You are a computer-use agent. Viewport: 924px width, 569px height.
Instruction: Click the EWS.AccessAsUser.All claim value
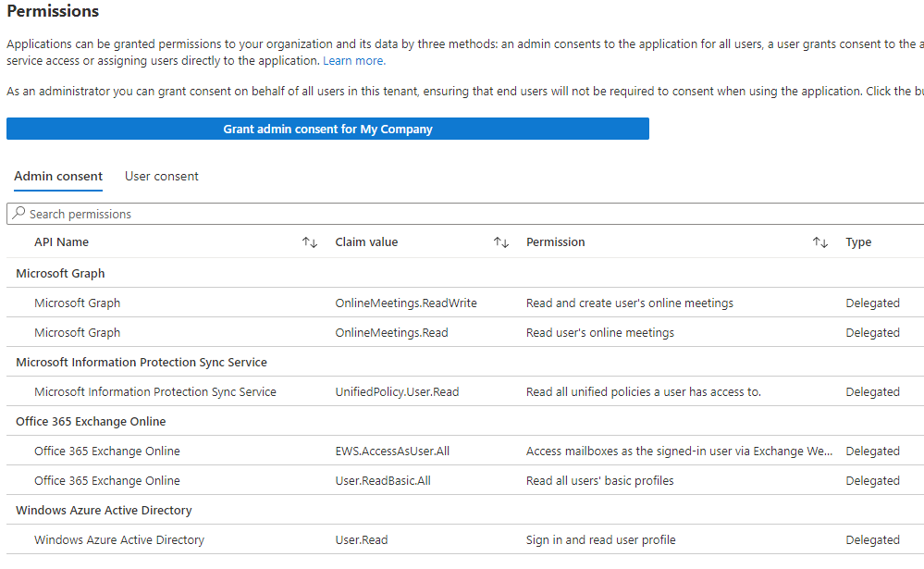(392, 451)
